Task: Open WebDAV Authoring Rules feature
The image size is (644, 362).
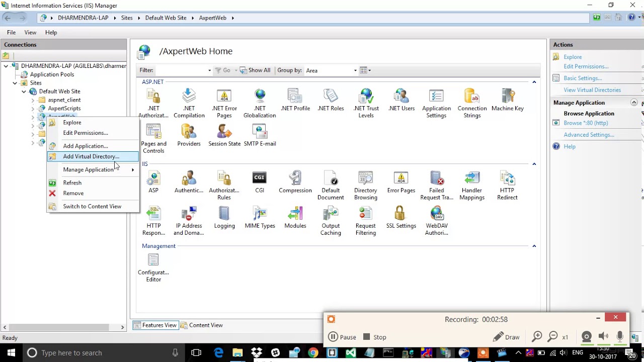Action: click(436, 220)
